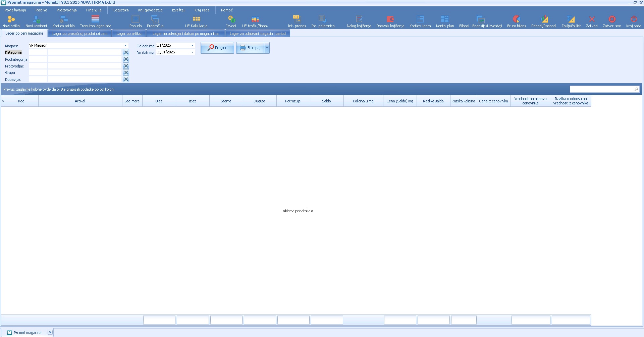Clear the Podkategorija filter with its X
Viewport: 644px width, 337px height.
126,59
